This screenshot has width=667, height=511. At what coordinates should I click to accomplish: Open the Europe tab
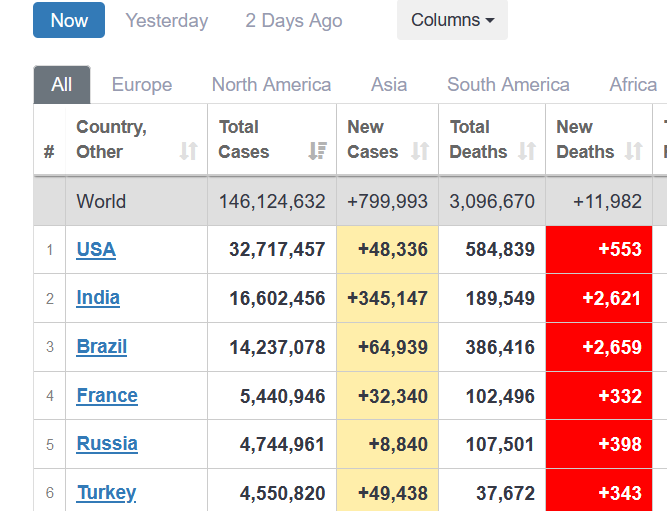click(142, 85)
